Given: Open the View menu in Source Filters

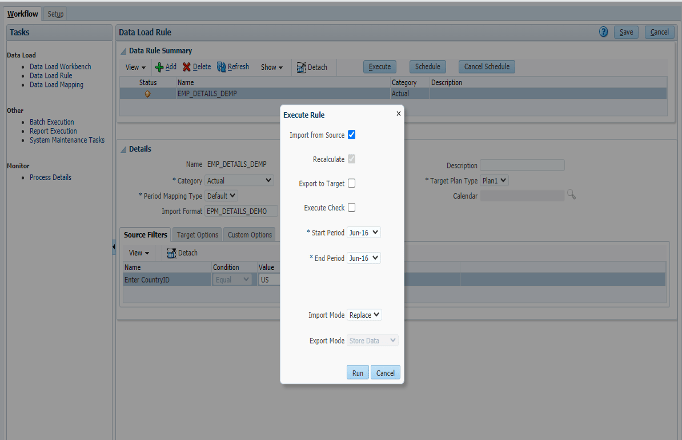Looking at the screenshot, I should pyautogui.click(x=139, y=253).
